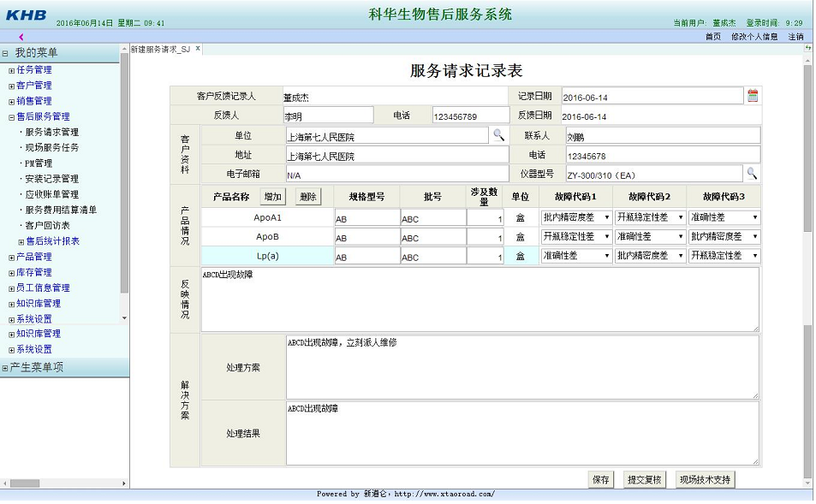The width and height of the screenshot is (816, 504).
Task: Open PM管理 in sidebar
Action: [39, 163]
